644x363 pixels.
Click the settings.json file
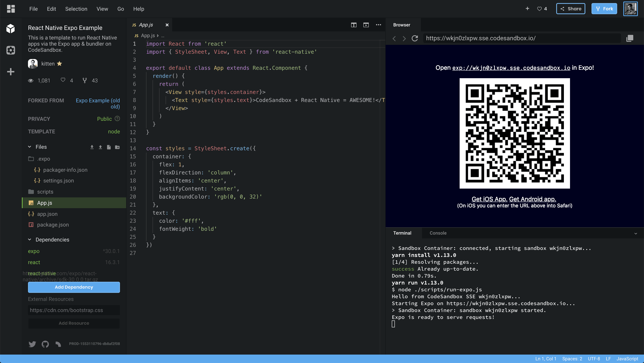click(58, 180)
